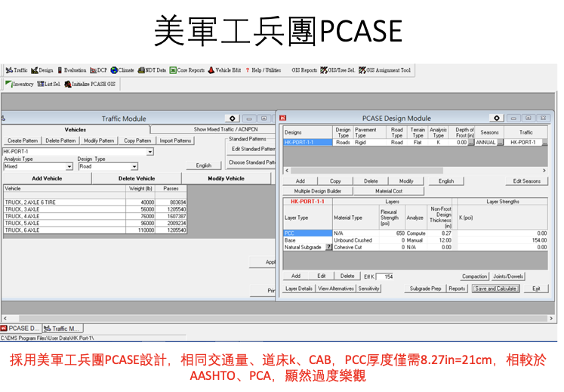Open Vehicle Edit toolbar icon
The height and width of the screenshot is (392, 564).
[224, 70]
